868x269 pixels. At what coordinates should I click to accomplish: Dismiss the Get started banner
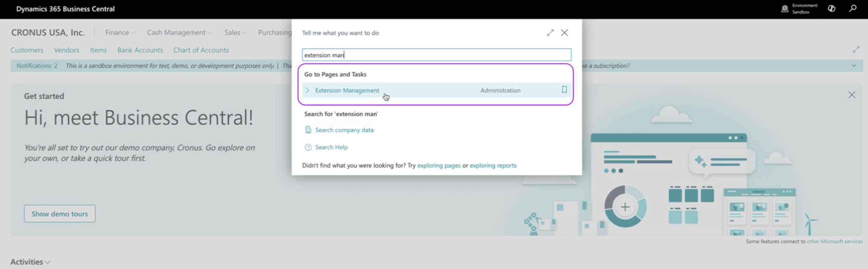tap(852, 95)
